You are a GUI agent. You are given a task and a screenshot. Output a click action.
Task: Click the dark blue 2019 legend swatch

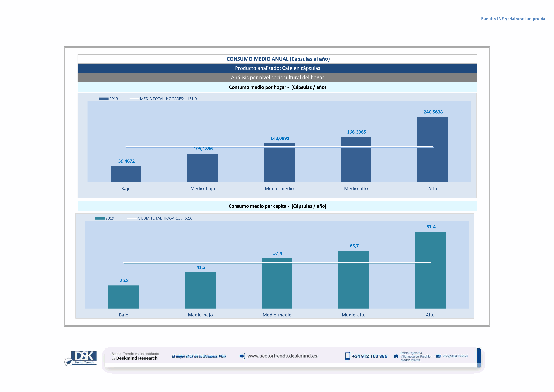104,99
